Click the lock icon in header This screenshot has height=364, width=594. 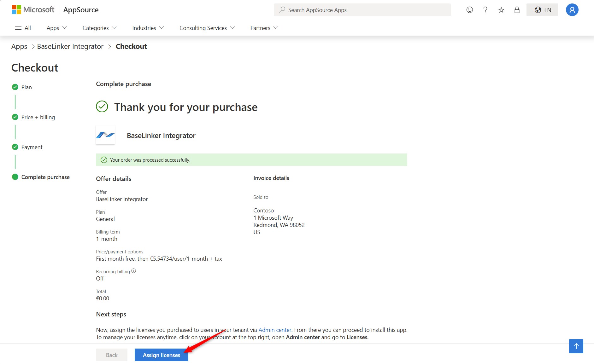tap(517, 10)
